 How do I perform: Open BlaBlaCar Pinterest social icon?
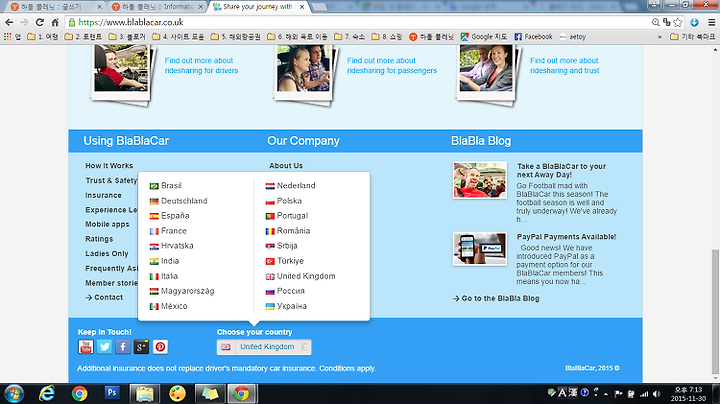click(160, 347)
